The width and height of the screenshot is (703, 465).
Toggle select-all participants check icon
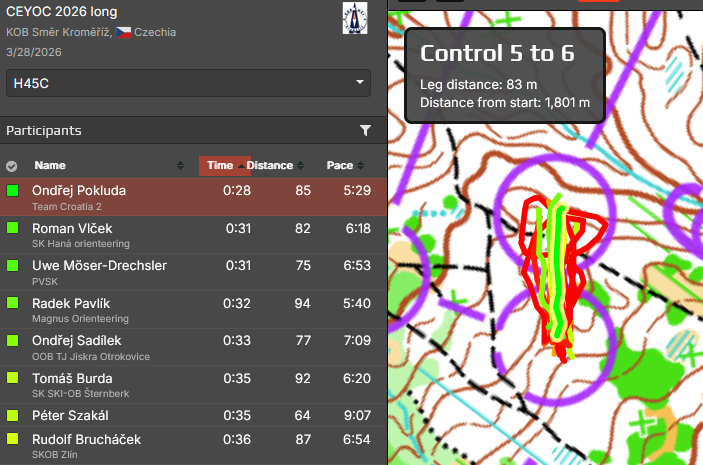coord(12,166)
